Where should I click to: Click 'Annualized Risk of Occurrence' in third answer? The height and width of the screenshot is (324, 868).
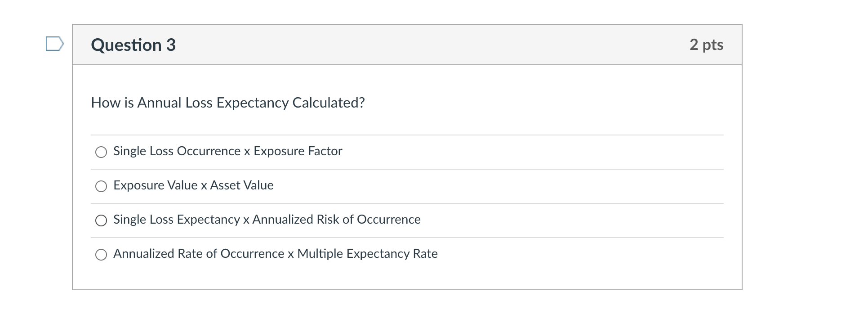[336, 220]
